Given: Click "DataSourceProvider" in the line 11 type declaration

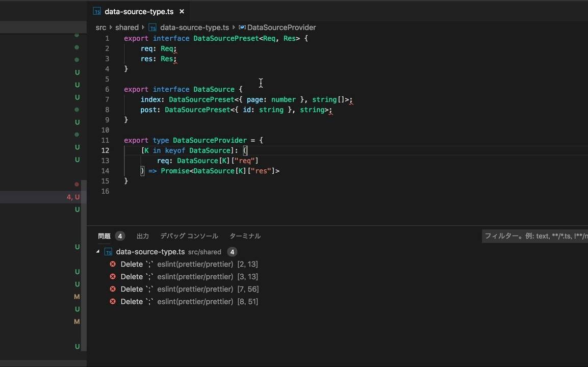Looking at the screenshot, I should (x=210, y=140).
